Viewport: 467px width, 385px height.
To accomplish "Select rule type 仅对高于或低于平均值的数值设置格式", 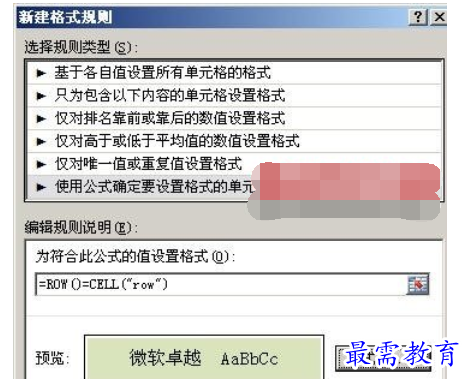I will click(234, 141).
